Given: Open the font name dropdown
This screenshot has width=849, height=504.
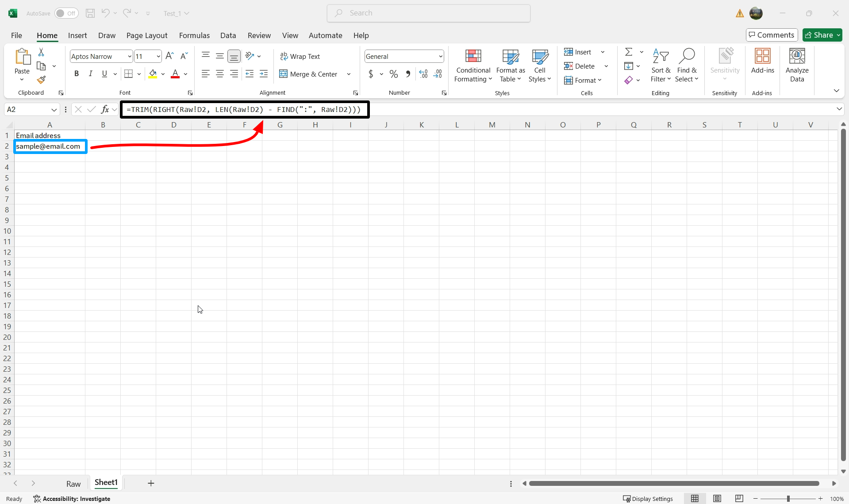Looking at the screenshot, I should pos(129,56).
